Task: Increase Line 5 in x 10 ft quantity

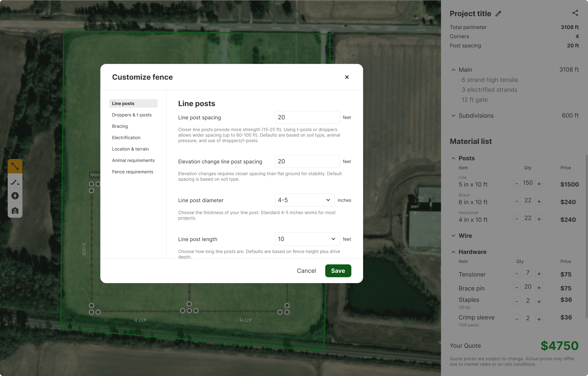Action: (x=539, y=184)
